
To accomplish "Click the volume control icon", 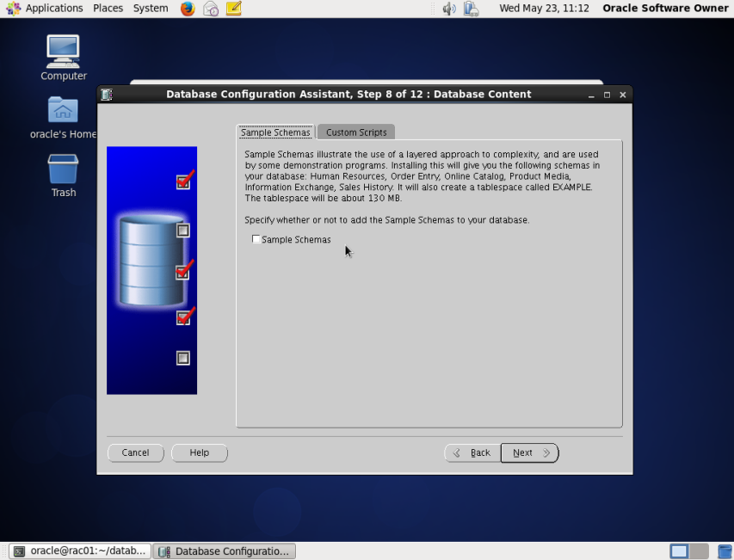I will pyautogui.click(x=447, y=9).
